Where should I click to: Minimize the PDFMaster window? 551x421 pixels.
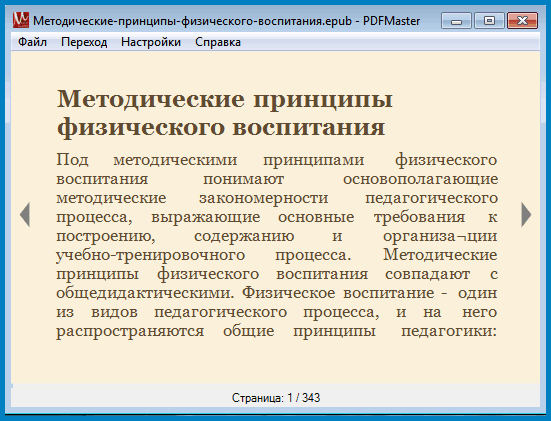pos(456,21)
